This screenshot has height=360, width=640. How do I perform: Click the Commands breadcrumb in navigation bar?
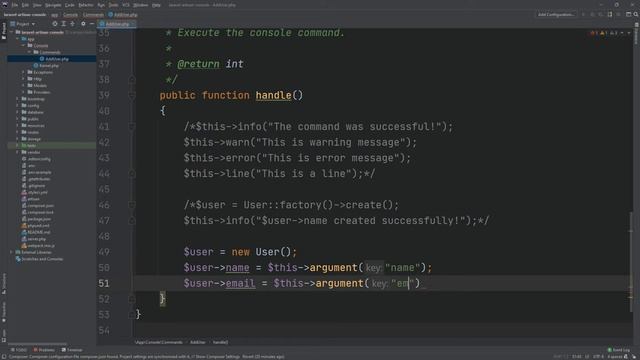point(93,15)
